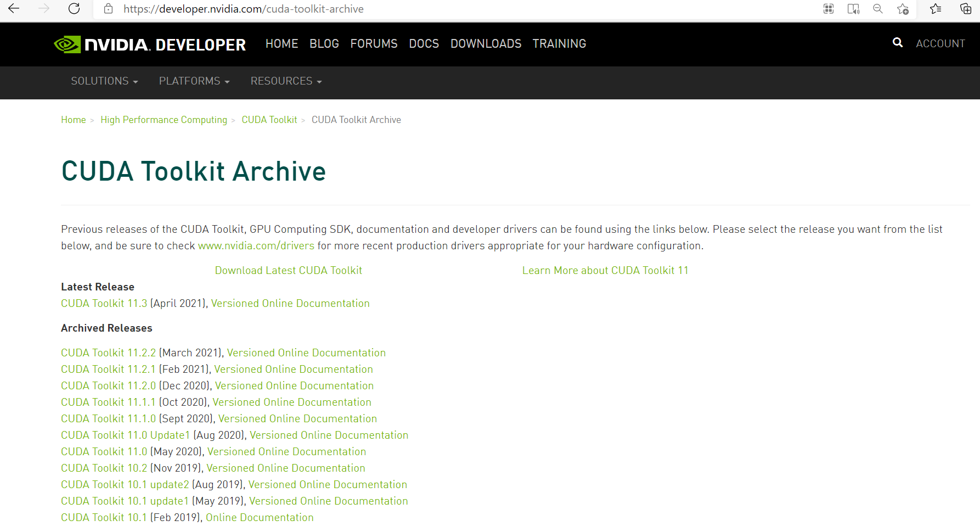Add page to favorites with star-plus icon
This screenshot has height=526, width=980.
[x=903, y=9]
